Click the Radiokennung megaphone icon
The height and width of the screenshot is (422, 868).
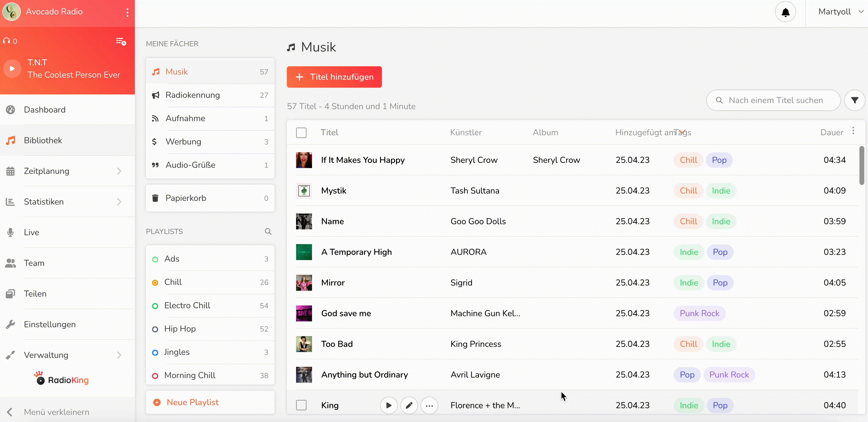point(155,95)
